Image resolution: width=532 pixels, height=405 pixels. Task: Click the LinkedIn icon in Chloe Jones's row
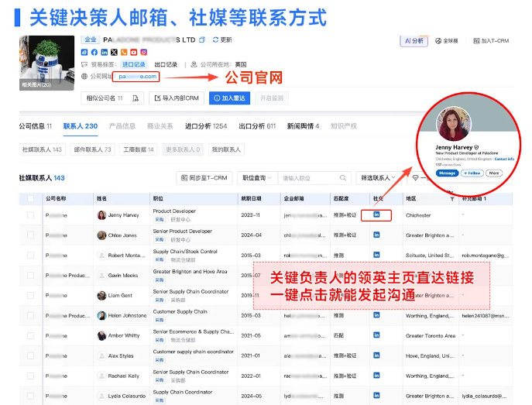[377, 235]
